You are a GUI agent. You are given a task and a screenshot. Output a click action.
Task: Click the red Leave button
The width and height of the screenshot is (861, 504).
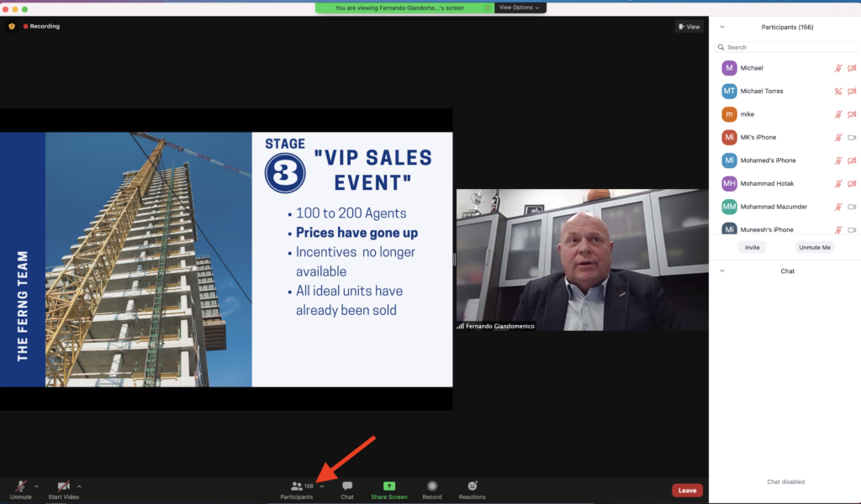pos(687,491)
